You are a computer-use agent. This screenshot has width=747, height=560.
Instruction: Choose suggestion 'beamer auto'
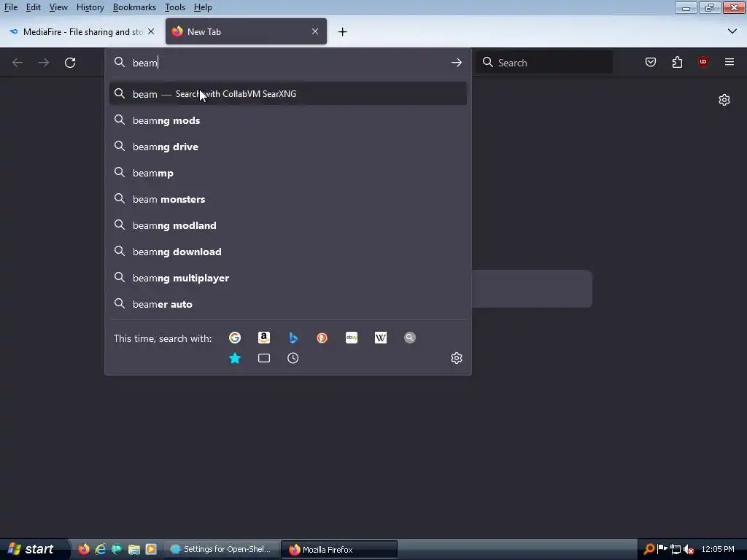287,304
